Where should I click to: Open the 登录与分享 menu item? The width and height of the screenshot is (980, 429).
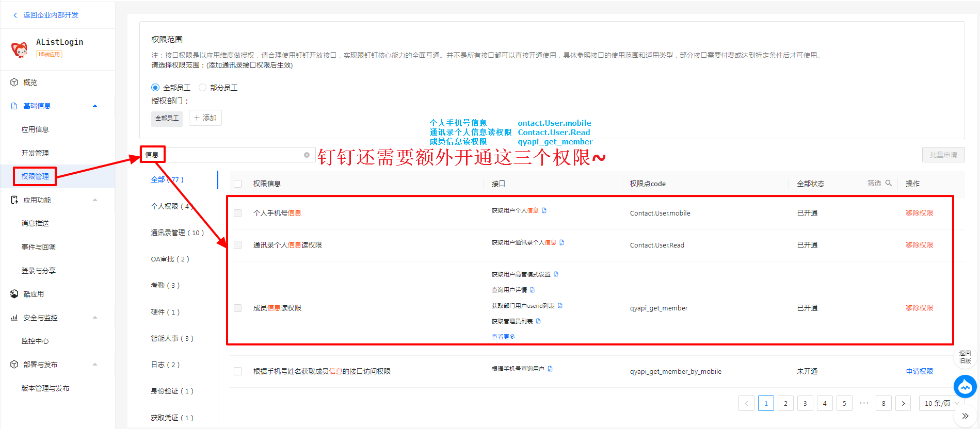[39, 271]
